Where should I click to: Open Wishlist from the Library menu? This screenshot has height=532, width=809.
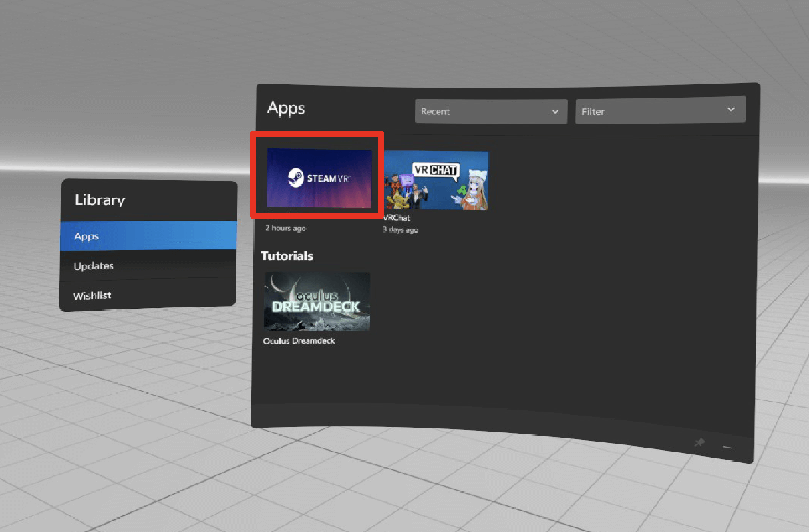tap(92, 295)
